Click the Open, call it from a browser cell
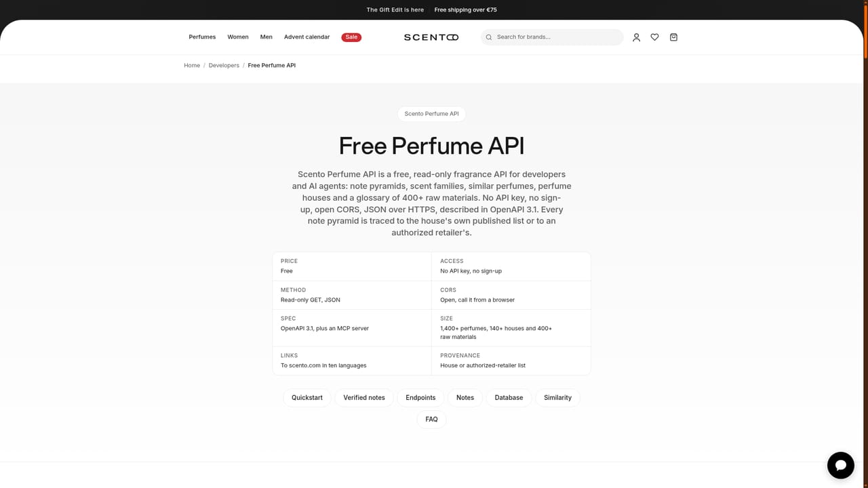The image size is (868, 488). pyautogui.click(x=511, y=295)
